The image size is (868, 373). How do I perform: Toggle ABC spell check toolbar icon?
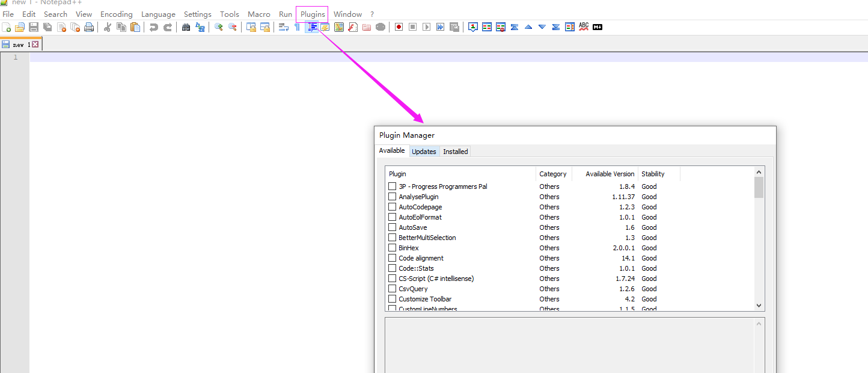click(584, 27)
